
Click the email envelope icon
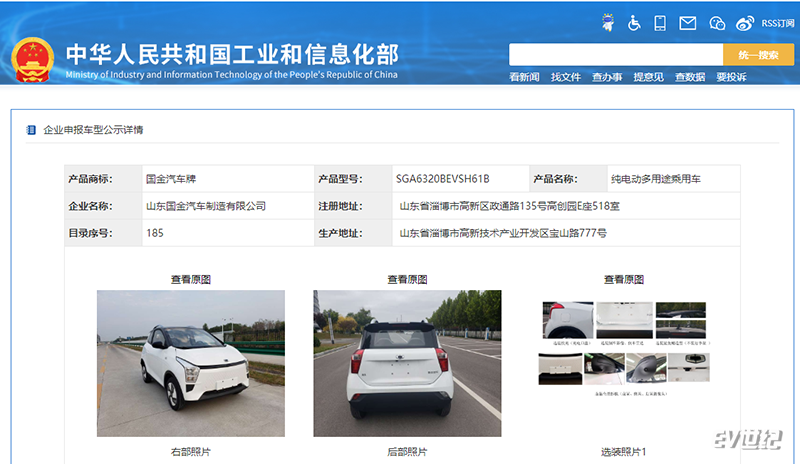[x=687, y=23]
